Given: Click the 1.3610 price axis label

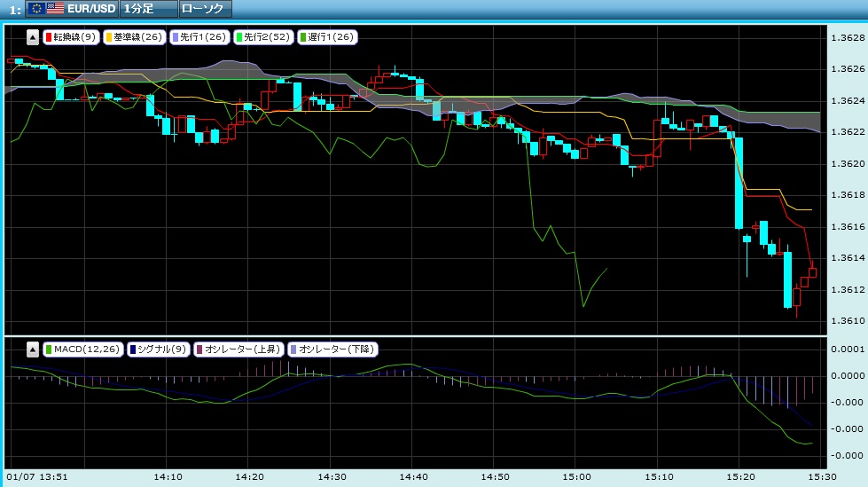Looking at the screenshot, I should click(848, 321).
